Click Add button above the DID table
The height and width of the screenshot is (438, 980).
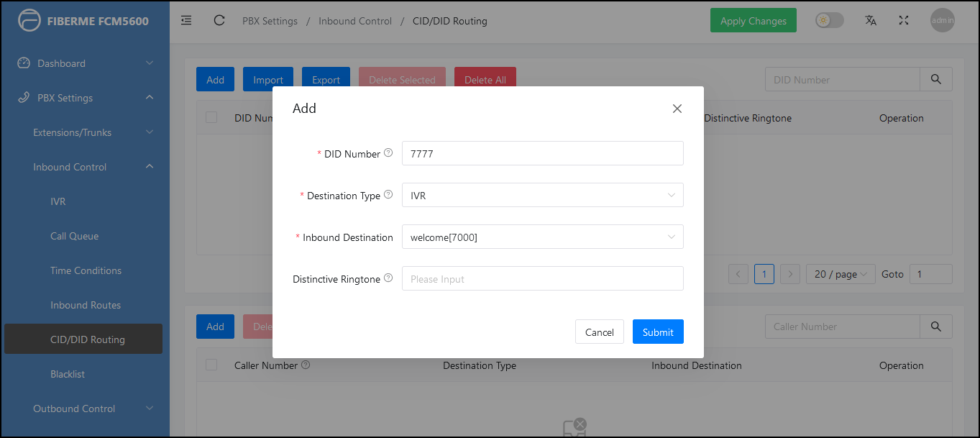coord(215,79)
